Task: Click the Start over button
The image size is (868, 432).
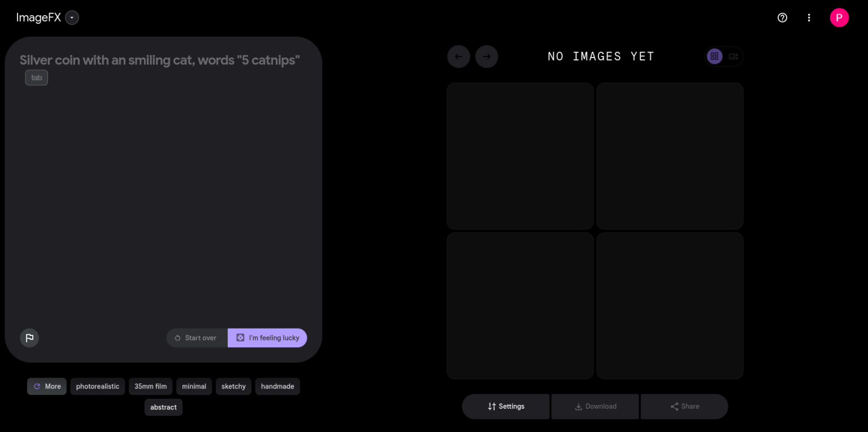Action: [x=197, y=338]
